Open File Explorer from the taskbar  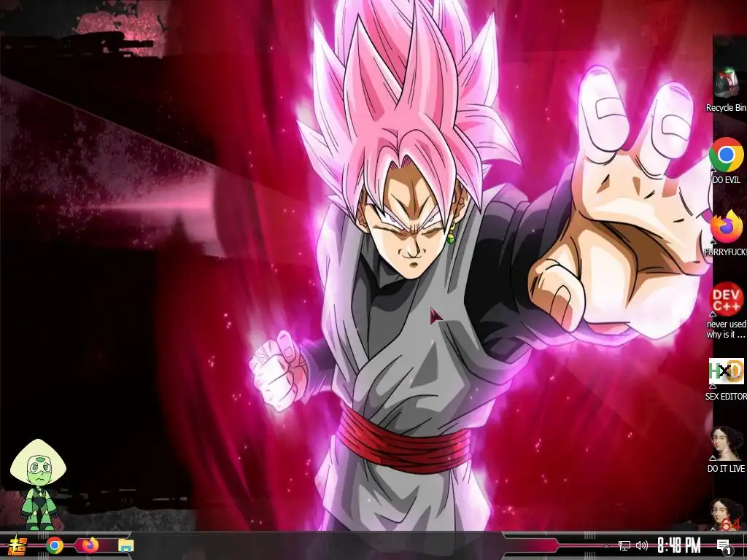(x=126, y=545)
